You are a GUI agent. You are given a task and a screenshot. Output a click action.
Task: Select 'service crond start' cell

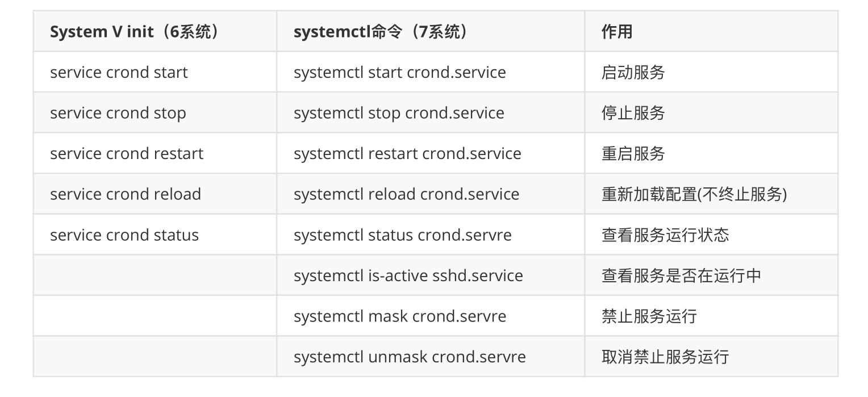coord(119,73)
